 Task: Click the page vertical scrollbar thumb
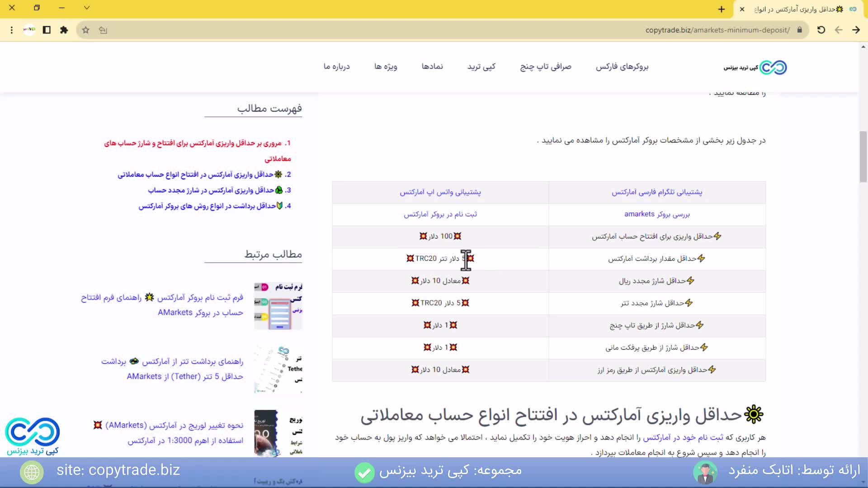[x=863, y=156]
